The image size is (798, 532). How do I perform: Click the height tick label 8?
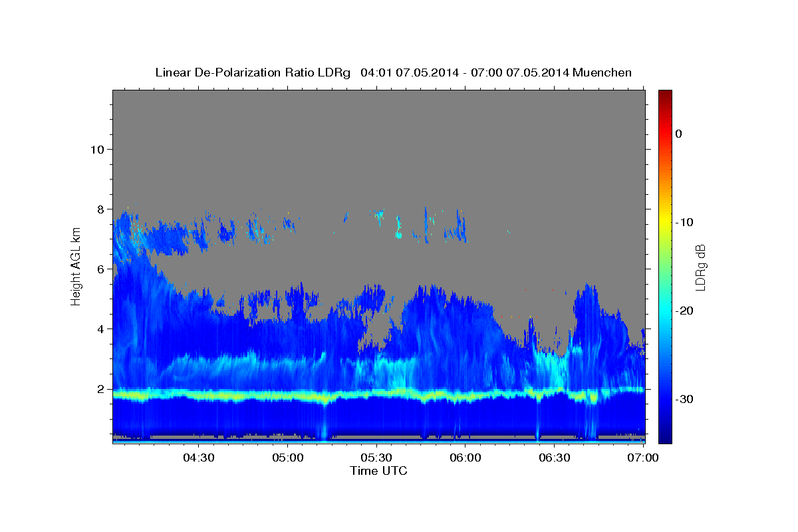point(101,209)
